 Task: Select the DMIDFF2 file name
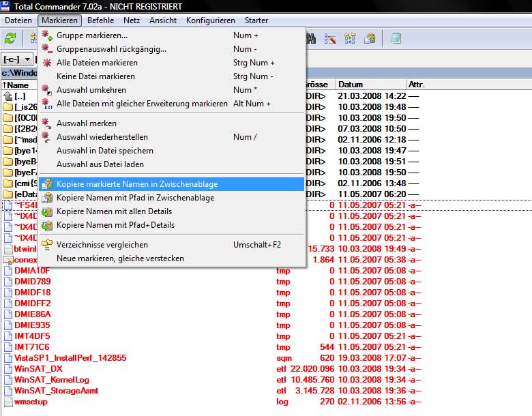tap(32, 303)
